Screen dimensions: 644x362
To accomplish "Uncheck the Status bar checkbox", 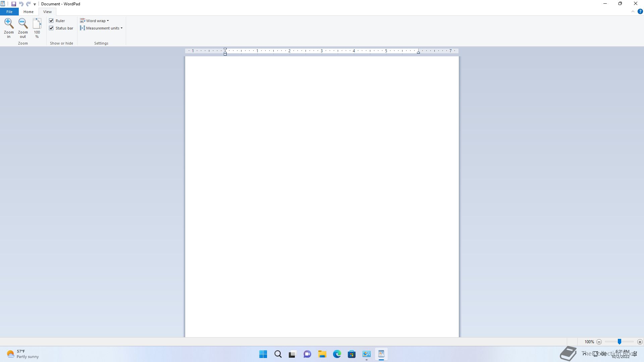I will 51,28.
